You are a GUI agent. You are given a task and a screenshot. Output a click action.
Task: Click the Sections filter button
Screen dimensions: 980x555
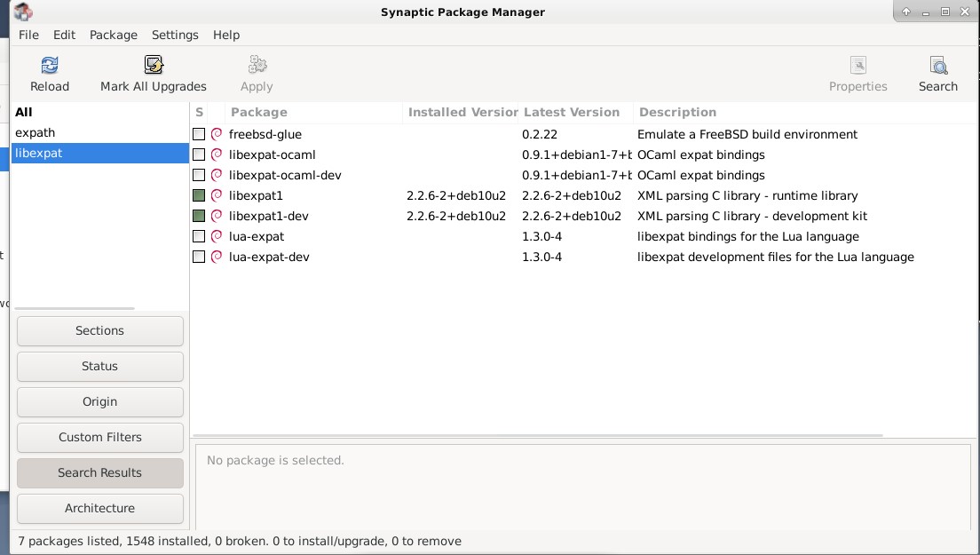[x=100, y=330]
